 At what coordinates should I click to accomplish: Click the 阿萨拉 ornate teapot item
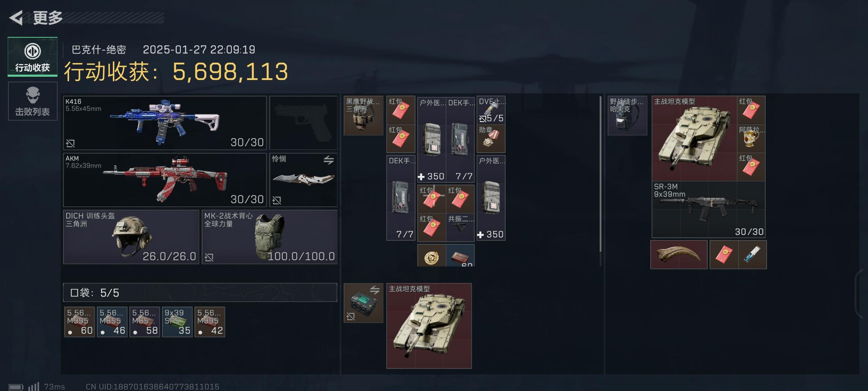click(x=751, y=138)
